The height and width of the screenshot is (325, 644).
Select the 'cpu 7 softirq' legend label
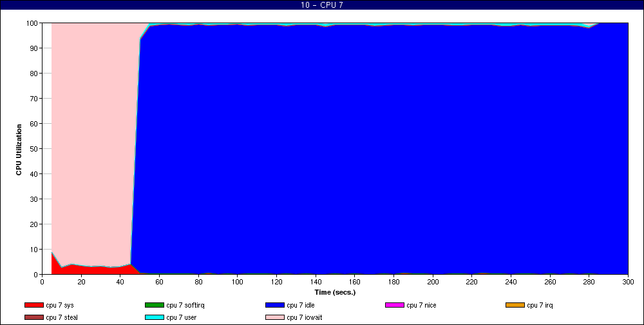[x=185, y=306]
